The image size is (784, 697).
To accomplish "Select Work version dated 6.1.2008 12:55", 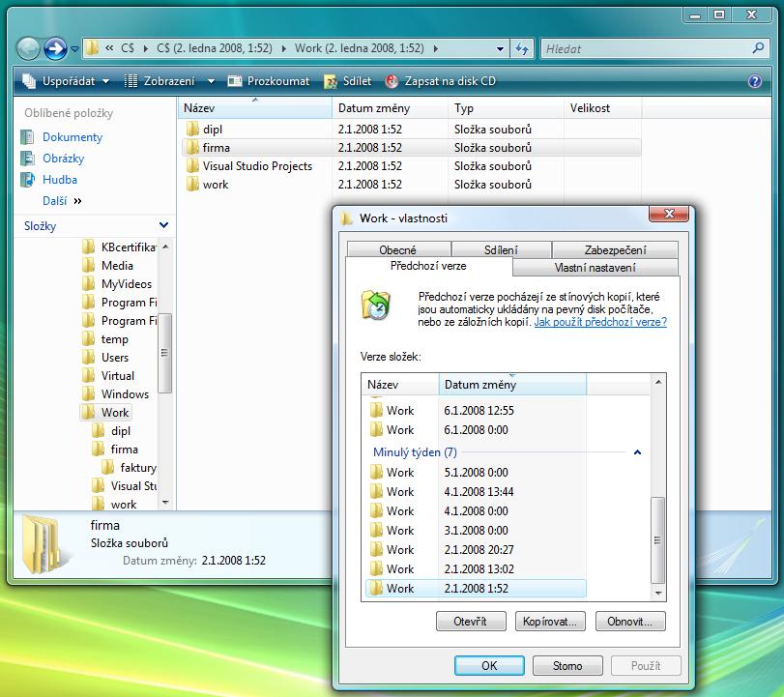I will click(x=476, y=411).
